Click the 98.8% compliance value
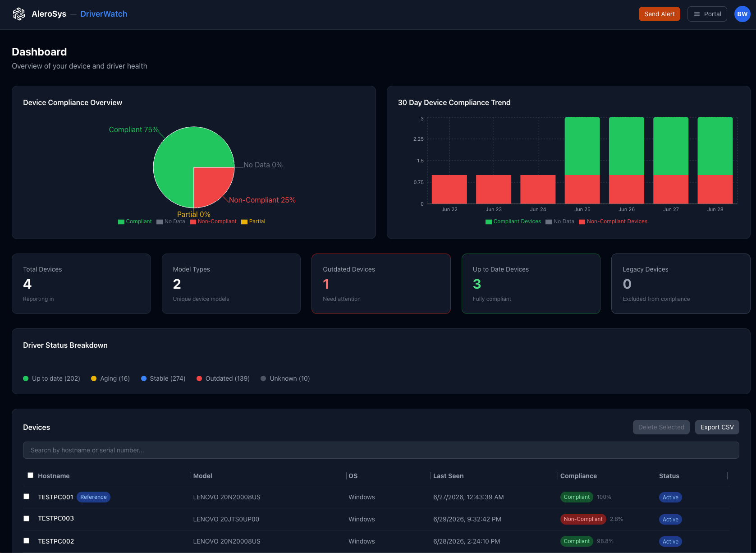This screenshot has width=756, height=553. (x=605, y=541)
